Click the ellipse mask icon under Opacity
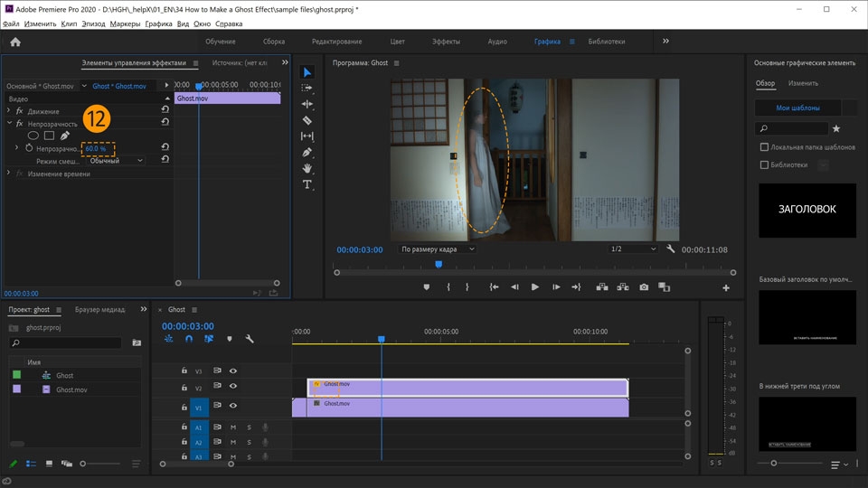This screenshot has width=868, height=488. tap(33, 136)
